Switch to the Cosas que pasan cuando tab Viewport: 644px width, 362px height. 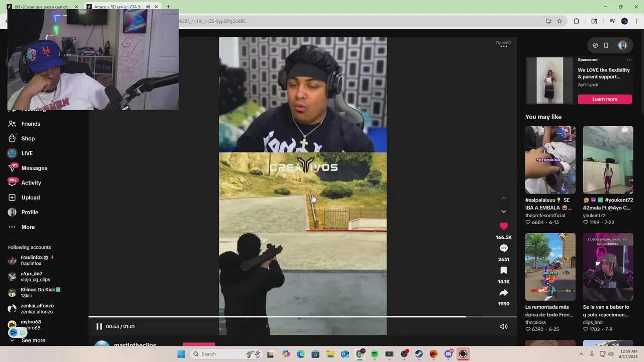tap(41, 7)
